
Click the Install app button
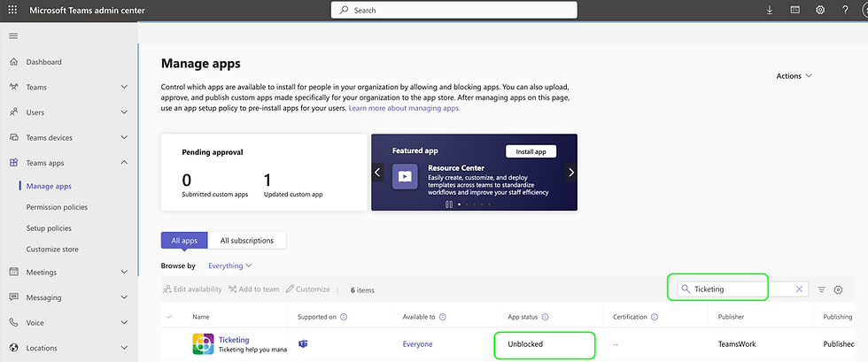(531, 151)
